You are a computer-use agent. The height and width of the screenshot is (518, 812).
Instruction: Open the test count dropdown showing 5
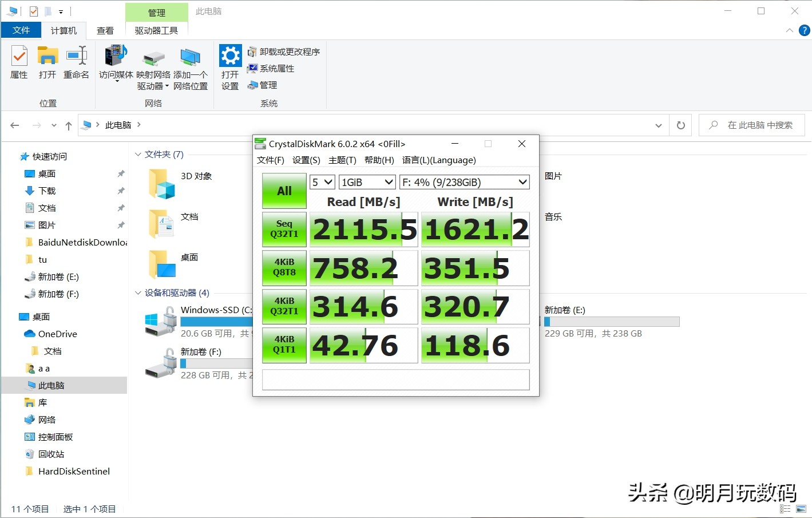tap(322, 181)
